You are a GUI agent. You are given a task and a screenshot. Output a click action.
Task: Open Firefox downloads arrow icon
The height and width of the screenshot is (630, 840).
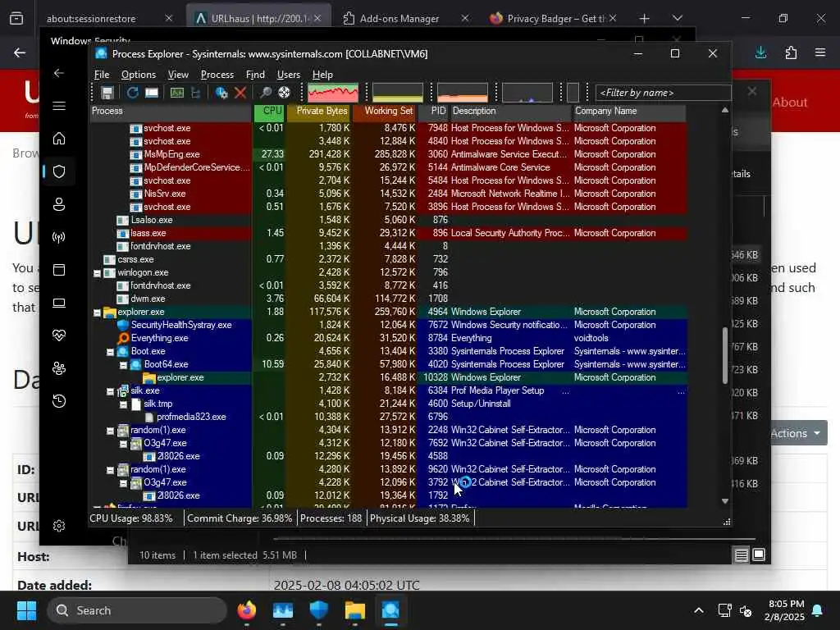click(760, 52)
